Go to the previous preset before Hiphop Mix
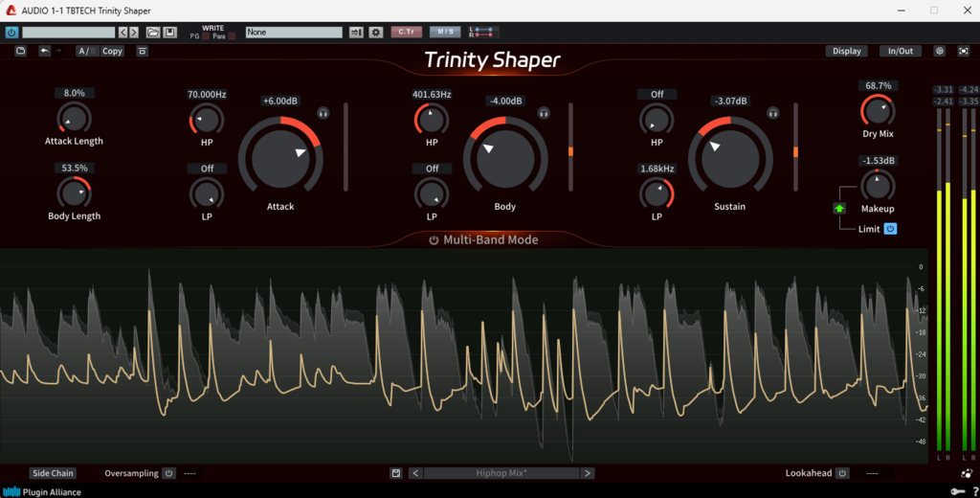 pyautogui.click(x=415, y=473)
